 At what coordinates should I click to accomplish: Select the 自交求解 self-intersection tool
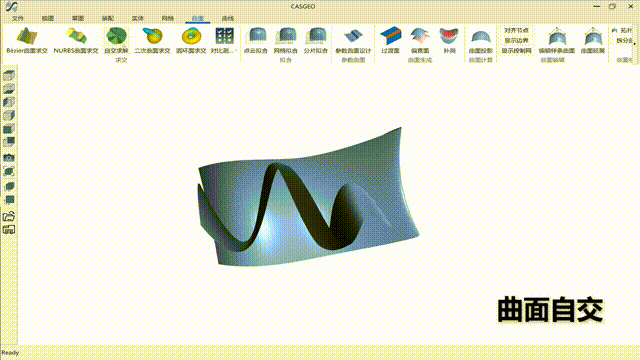click(x=116, y=40)
